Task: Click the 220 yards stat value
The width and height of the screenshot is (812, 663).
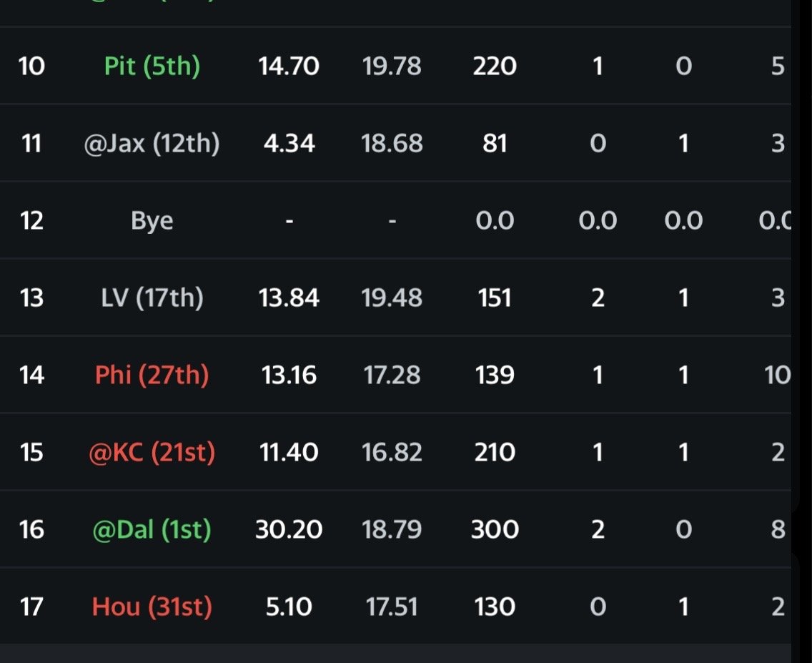Action: [x=495, y=67]
